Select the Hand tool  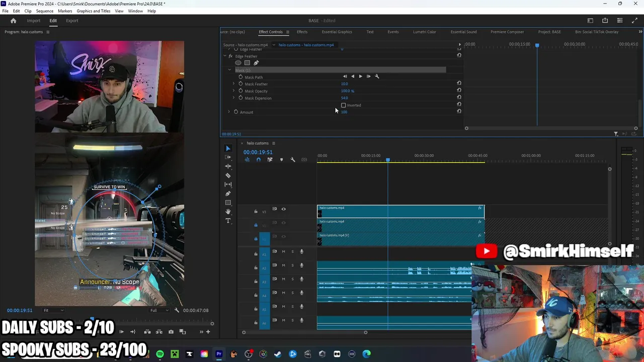coord(228,212)
